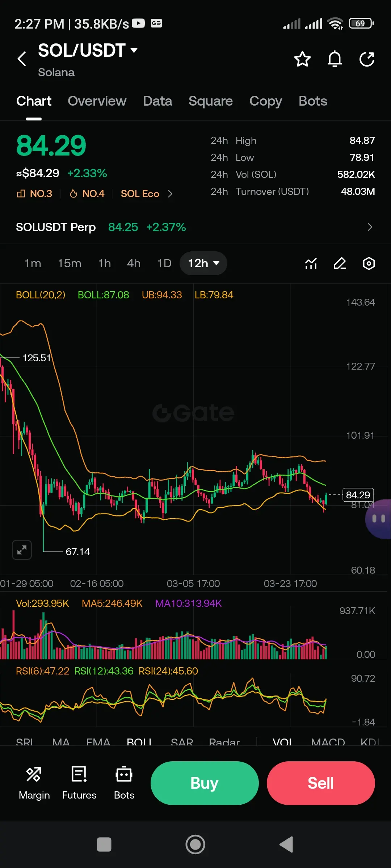Tap the Vol:293.95K volume label
Screen dimensions: 391x868
pyautogui.click(x=42, y=604)
